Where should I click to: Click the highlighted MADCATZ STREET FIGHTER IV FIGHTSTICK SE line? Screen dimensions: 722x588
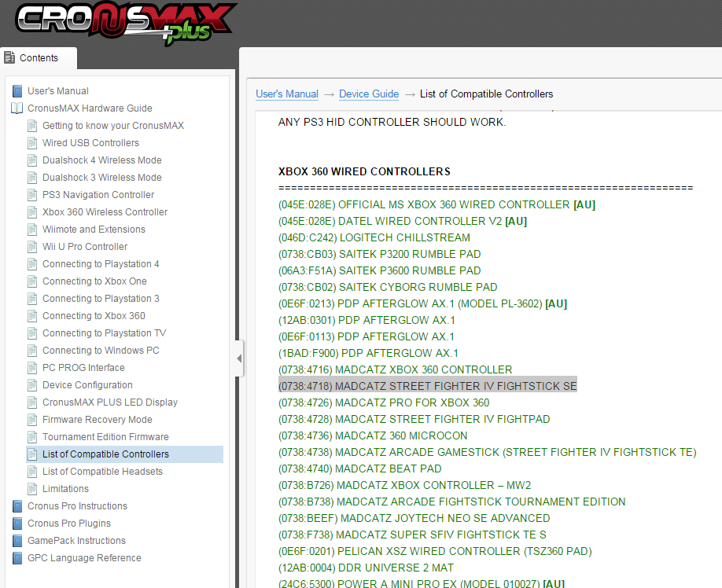[x=427, y=386]
